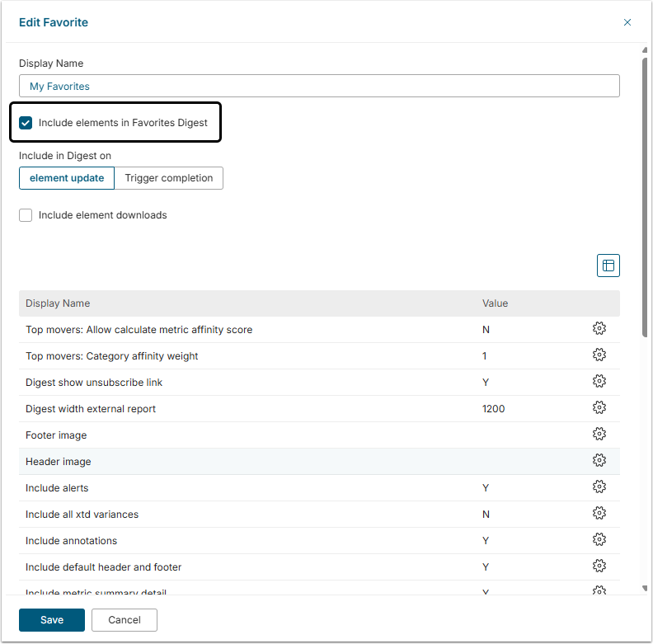Click gear for Include default header and footer
The image size is (653, 644).
[599, 566]
